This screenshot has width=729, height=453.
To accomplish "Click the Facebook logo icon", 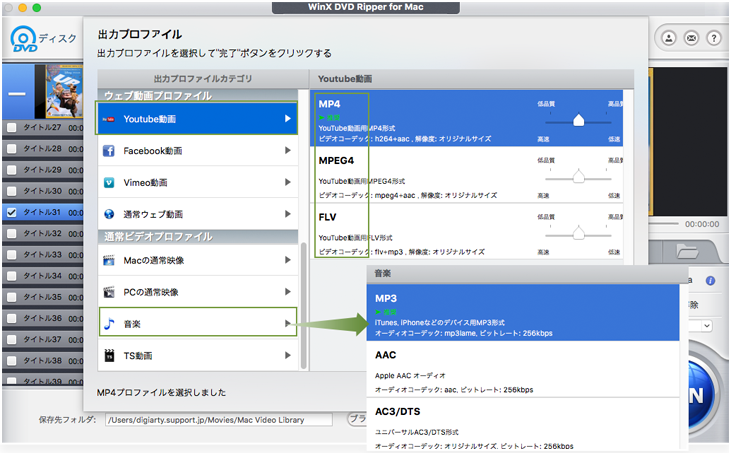I will click(x=109, y=151).
